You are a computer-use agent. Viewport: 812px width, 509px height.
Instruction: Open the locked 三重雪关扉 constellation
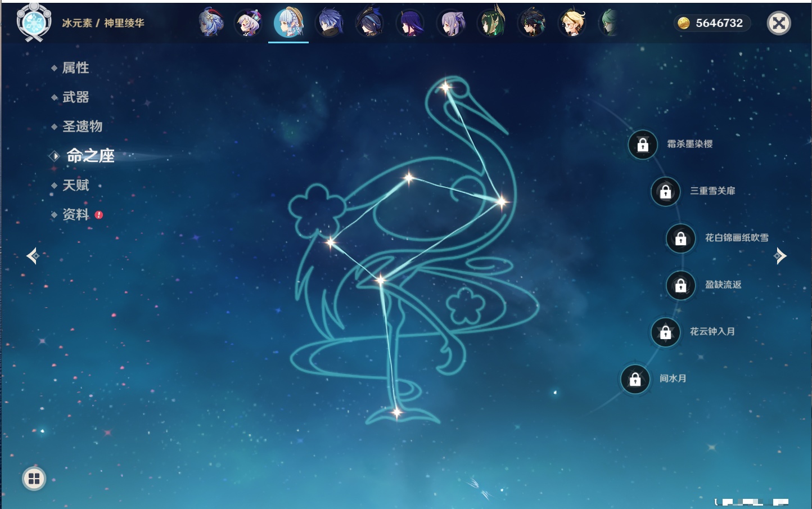pos(665,191)
